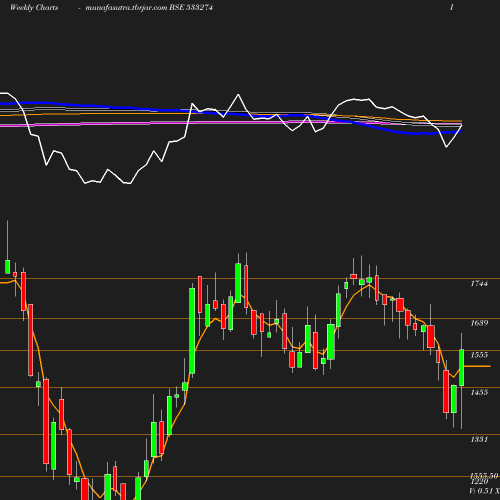Click the 1555 price level label
This screenshot has height=500, width=500.
coord(479,355)
